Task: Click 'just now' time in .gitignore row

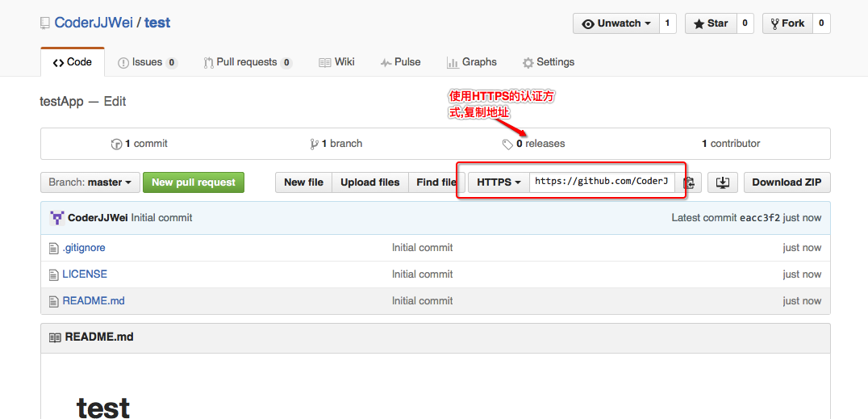Action: pyautogui.click(x=802, y=248)
